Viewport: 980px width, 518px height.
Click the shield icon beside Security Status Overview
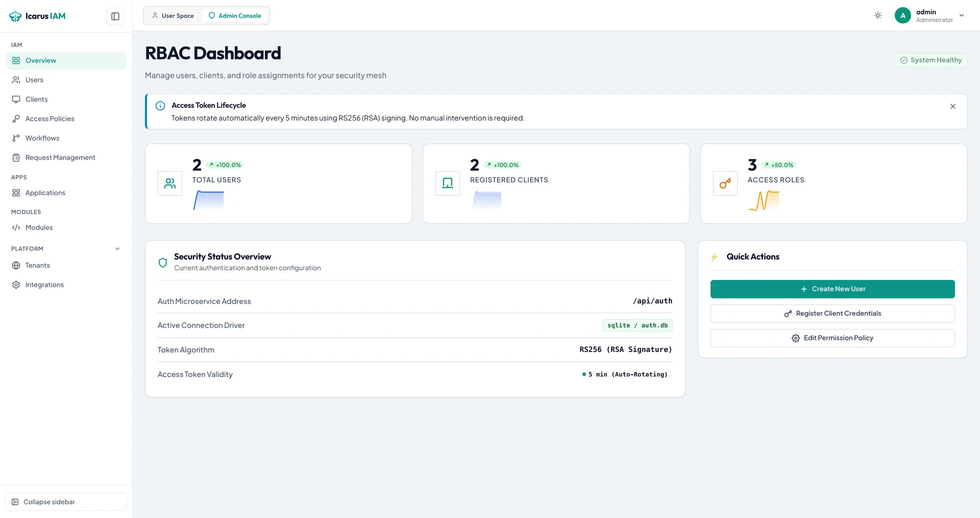(x=163, y=263)
